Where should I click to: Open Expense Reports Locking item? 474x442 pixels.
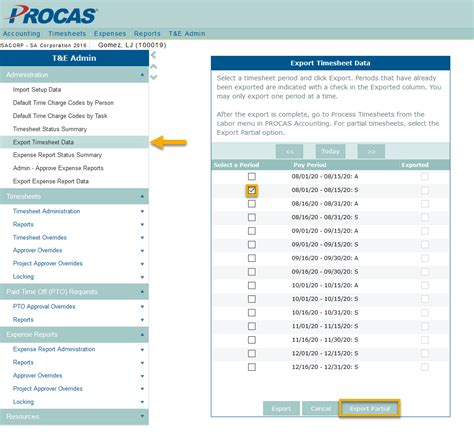pos(23,402)
